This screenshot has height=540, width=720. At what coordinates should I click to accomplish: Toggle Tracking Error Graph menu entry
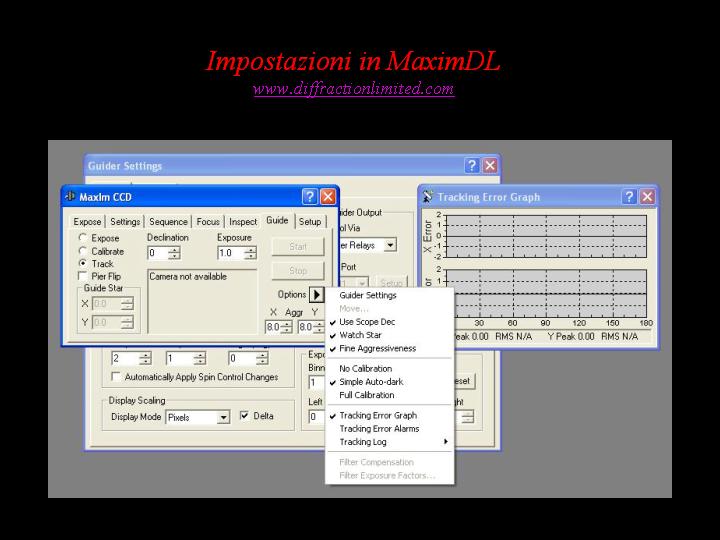(x=390, y=415)
